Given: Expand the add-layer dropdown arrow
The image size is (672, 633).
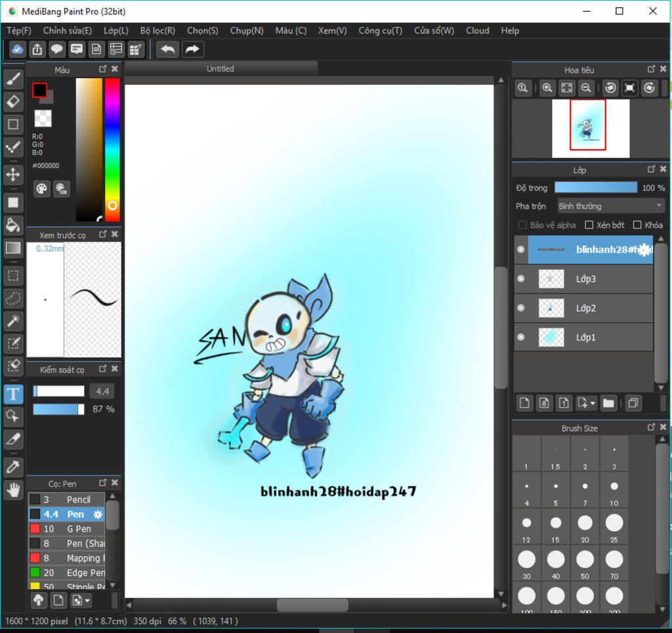Looking at the screenshot, I should pos(593,404).
